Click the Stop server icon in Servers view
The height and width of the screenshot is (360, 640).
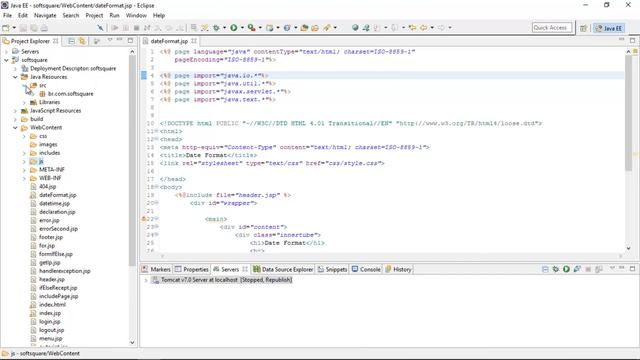pyautogui.click(x=588, y=269)
